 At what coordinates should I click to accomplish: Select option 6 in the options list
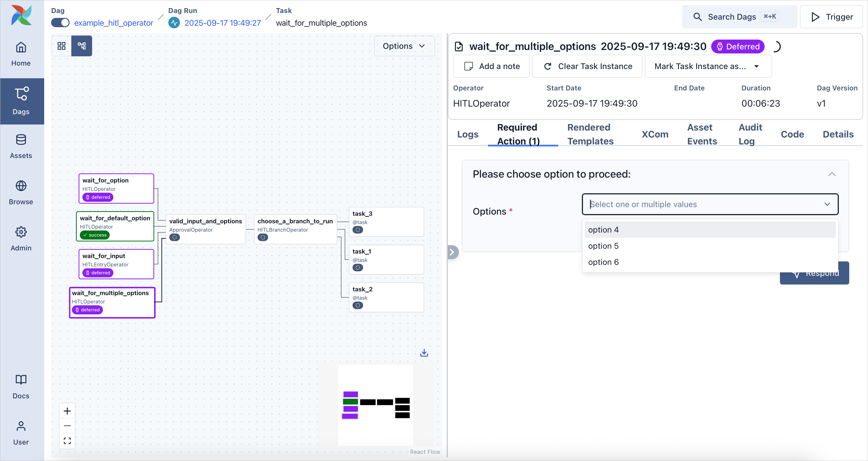click(603, 262)
